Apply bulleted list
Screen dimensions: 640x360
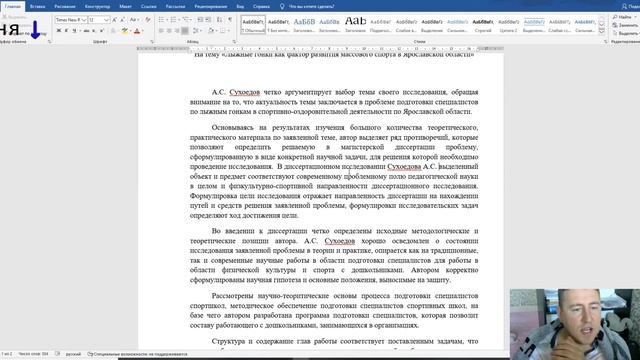pyautogui.click(x=161, y=20)
